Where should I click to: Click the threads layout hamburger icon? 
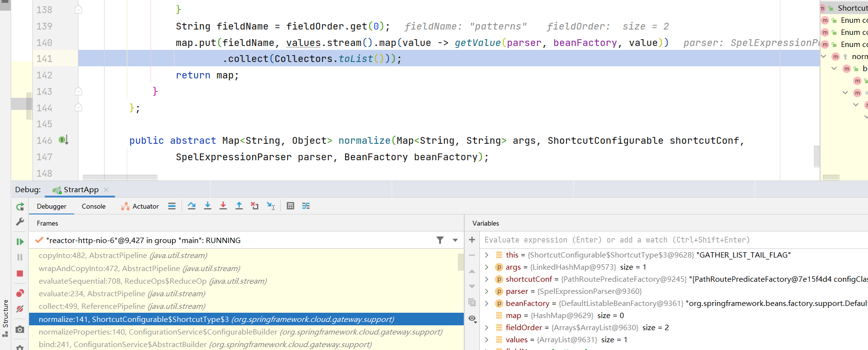172,206
